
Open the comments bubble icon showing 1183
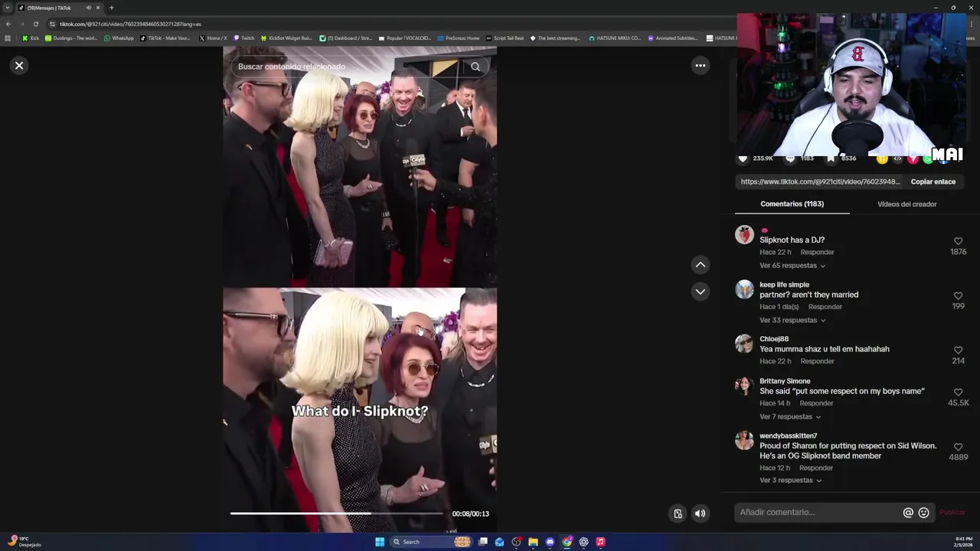click(x=790, y=158)
